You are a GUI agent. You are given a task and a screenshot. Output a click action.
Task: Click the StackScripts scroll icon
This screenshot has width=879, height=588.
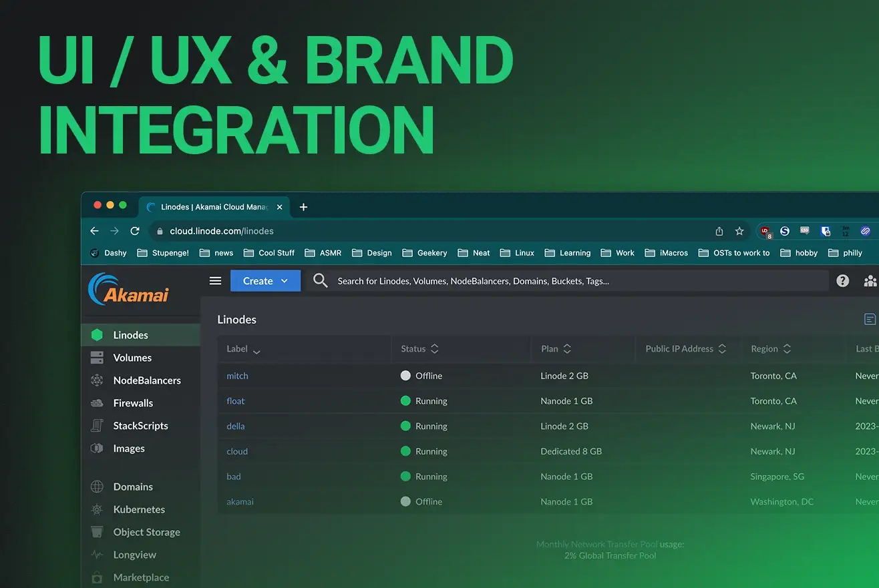click(98, 426)
